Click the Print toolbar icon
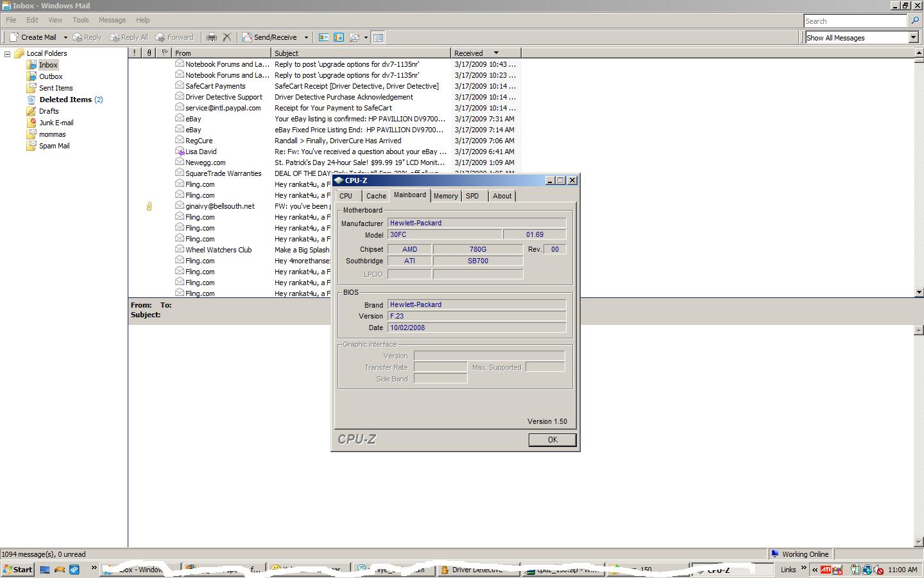Viewport: 924px width, 578px height. coord(212,37)
